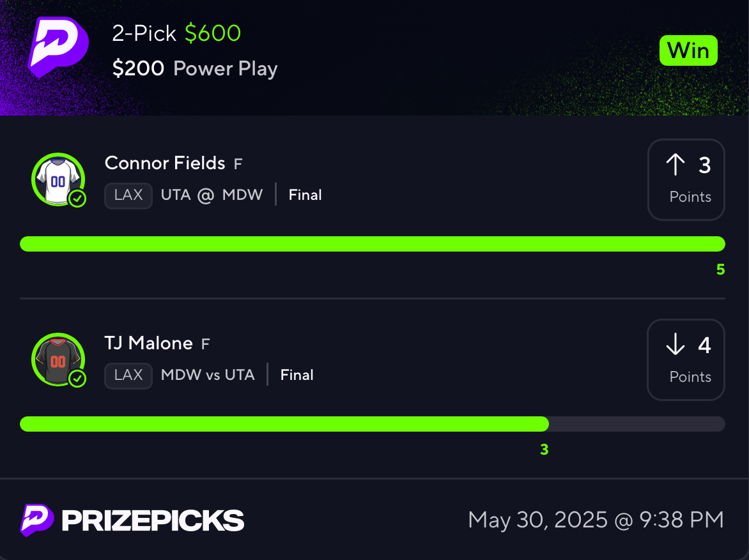
Task: Click the LAX tag under Connor Fields
Action: [x=128, y=196]
